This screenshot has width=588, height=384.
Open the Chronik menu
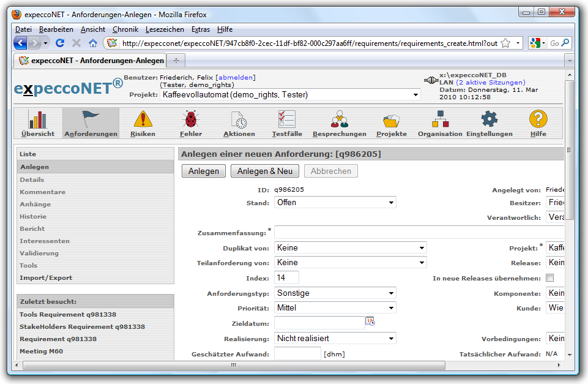[x=125, y=29]
